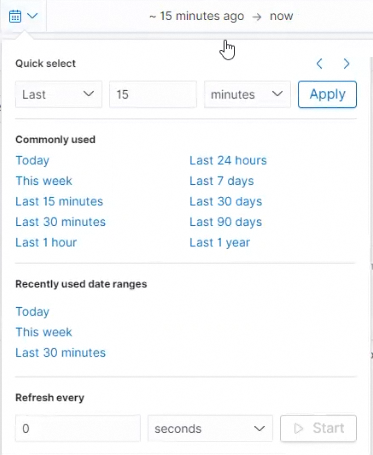Focus the quick select value field showing 15
373x455 pixels.
(x=153, y=94)
